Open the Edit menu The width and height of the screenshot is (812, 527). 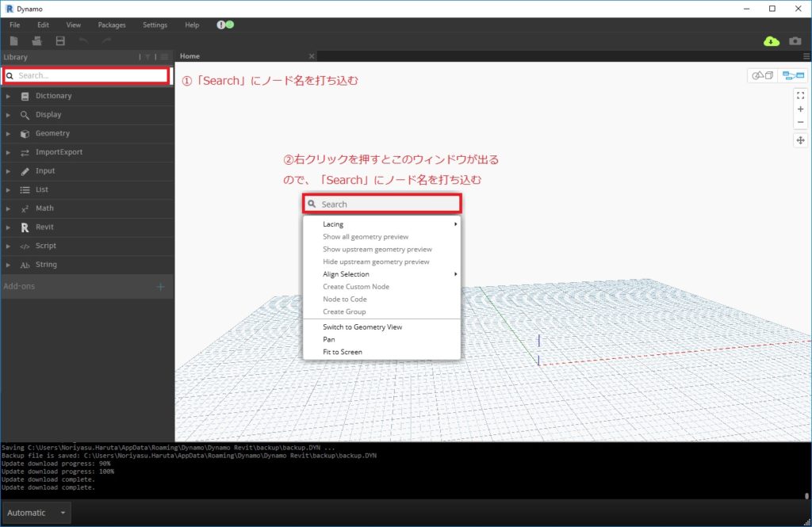(x=43, y=25)
